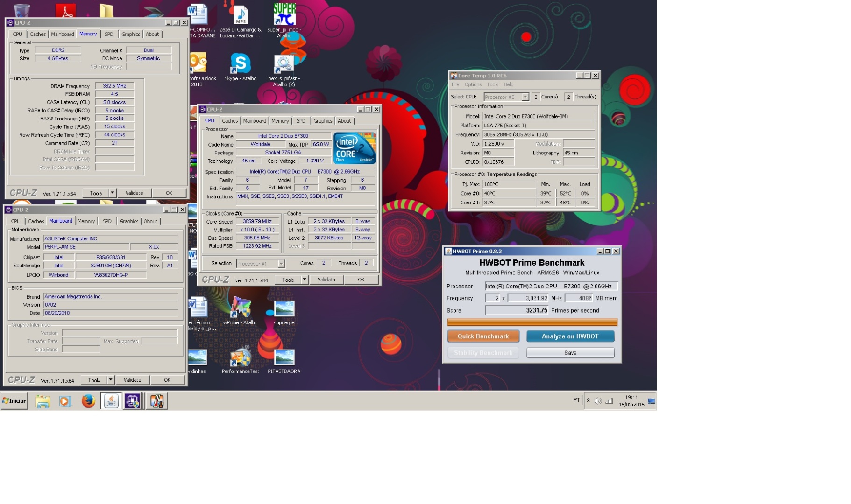
Task: Click HWBOT Prime orange progress bar
Action: coord(532,322)
